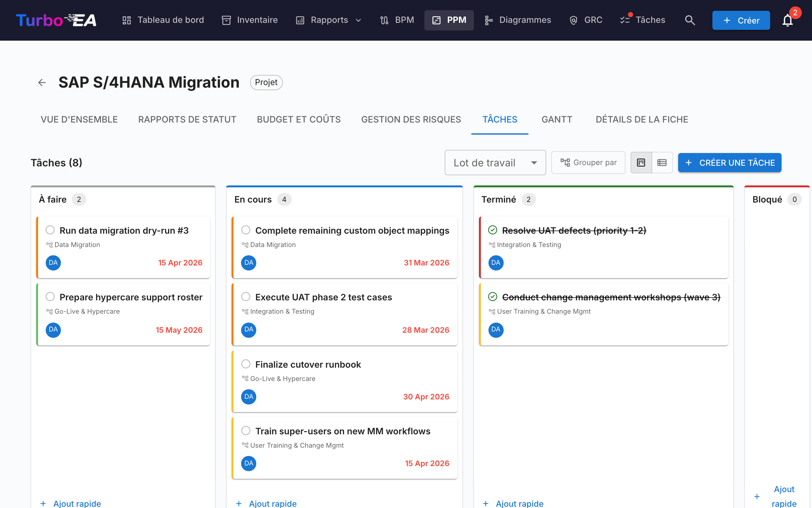Click the Diagrammes schema icon

[x=488, y=20]
